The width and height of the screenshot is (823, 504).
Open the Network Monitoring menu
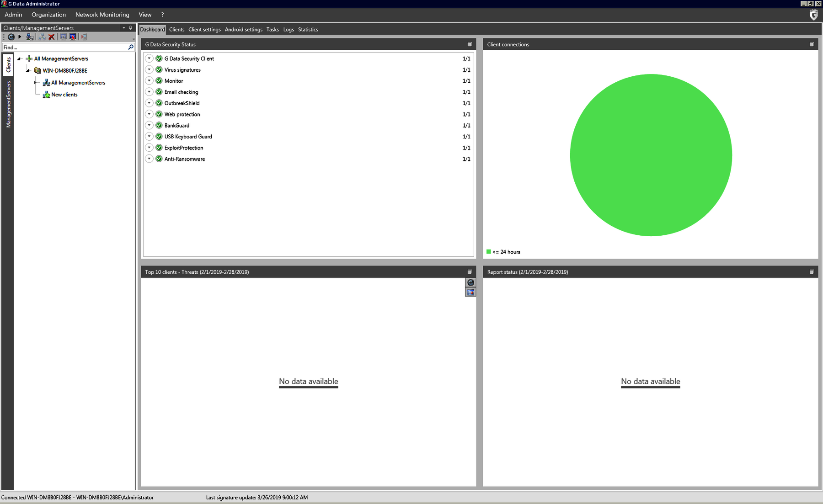coord(102,15)
